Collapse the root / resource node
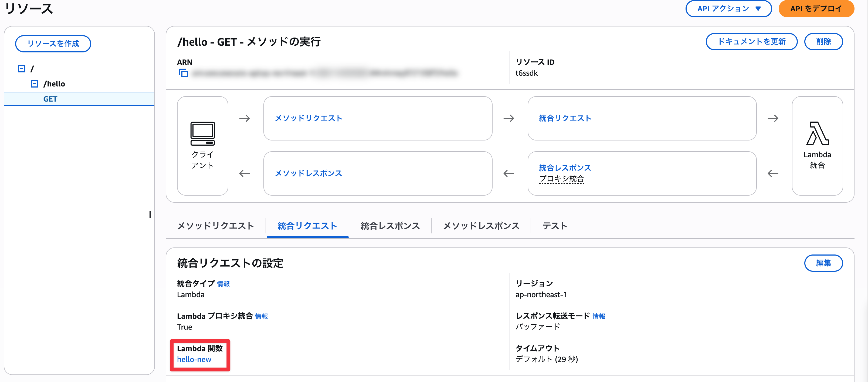 click(x=22, y=69)
